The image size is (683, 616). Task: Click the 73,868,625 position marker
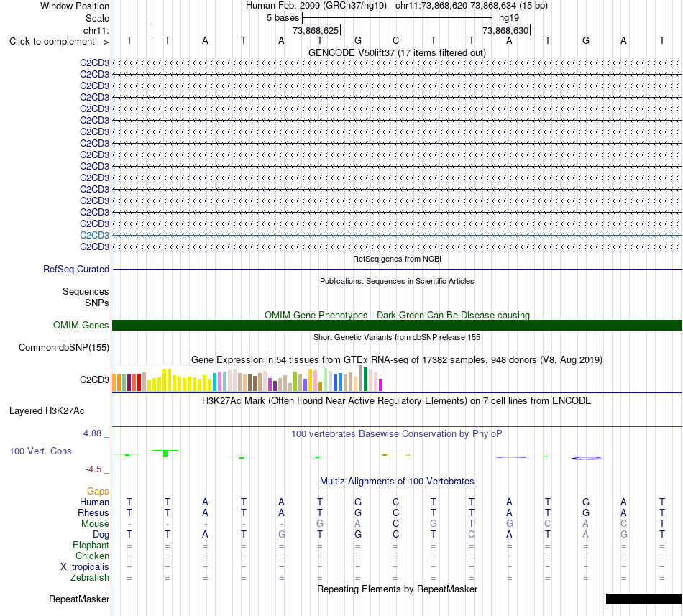click(x=316, y=30)
